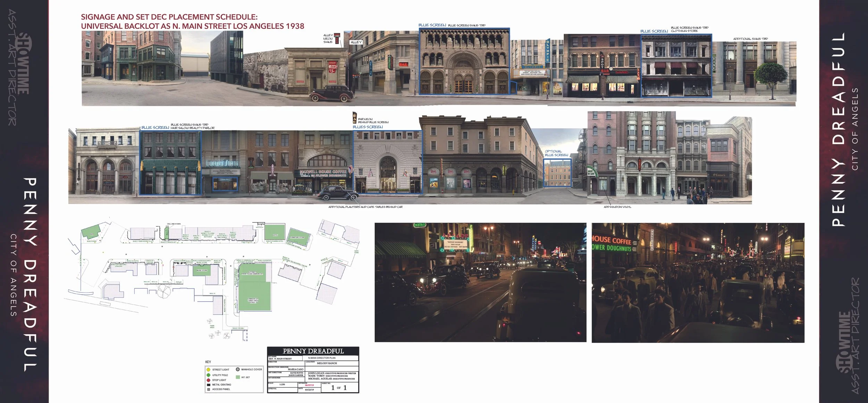Open the night street photo with Arcade marquee
868x403 pixels.
point(480,282)
